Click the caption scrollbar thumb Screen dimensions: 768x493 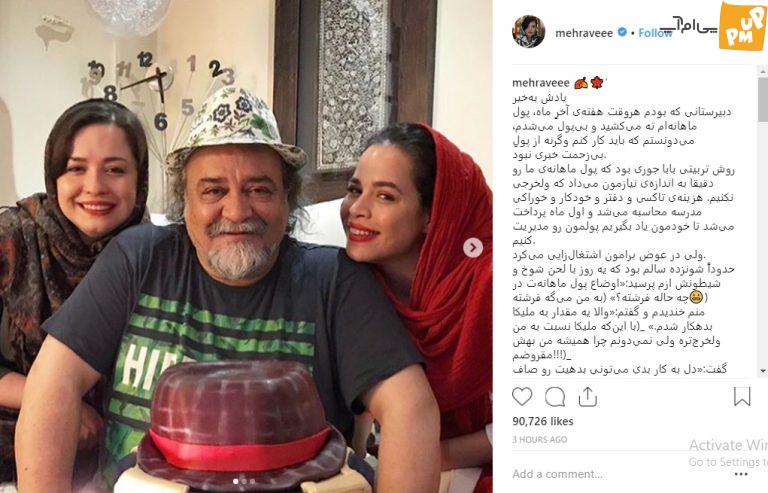pos(763,99)
